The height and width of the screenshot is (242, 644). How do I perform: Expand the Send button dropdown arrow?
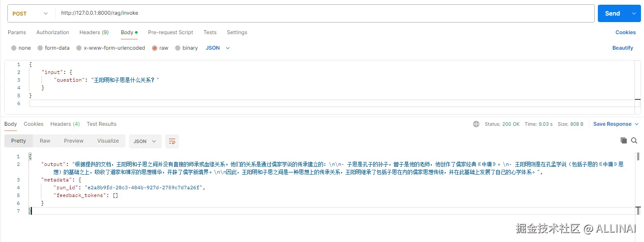[x=634, y=13]
